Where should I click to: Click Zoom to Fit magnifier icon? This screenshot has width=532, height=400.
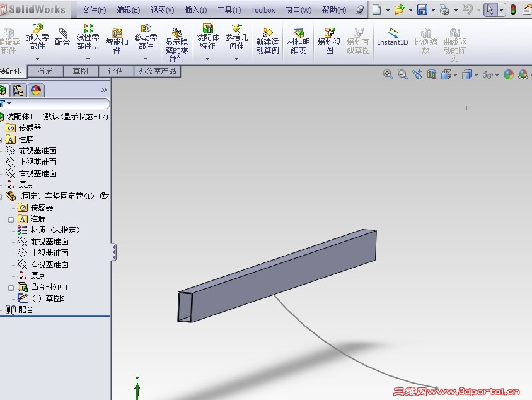click(388, 74)
